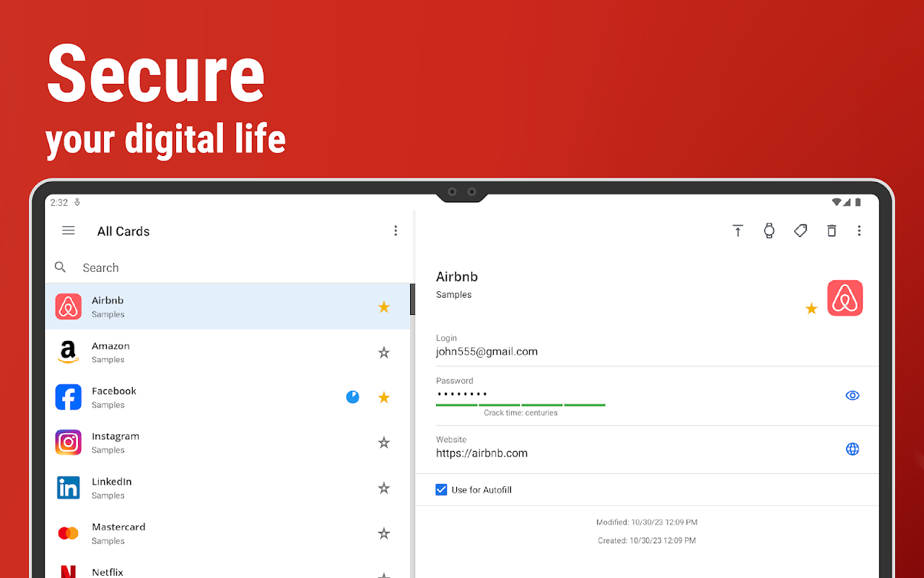Open the All Cards overflow menu
Image resolution: width=924 pixels, height=578 pixels.
pyautogui.click(x=396, y=230)
